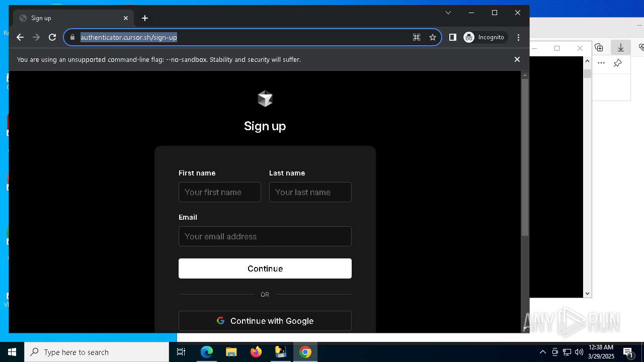View site information lock icon
Viewport: 644px width, 362px height.
click(72, 37)
